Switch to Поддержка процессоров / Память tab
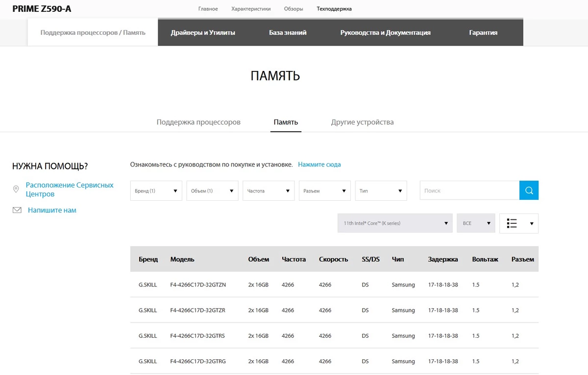 pyautogui.click(x=93, y=32)
